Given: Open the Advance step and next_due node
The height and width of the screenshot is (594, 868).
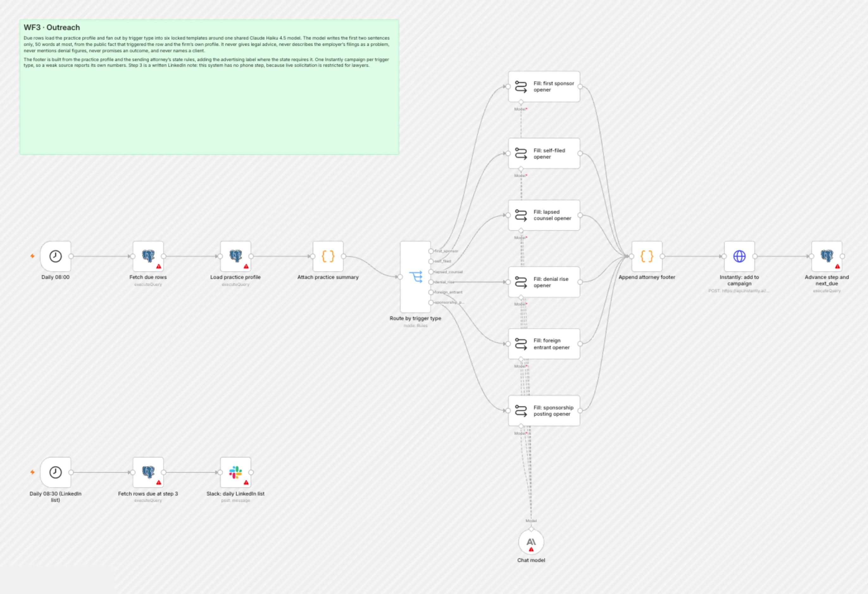Looking at the screenshot, I should coord(827,256).
